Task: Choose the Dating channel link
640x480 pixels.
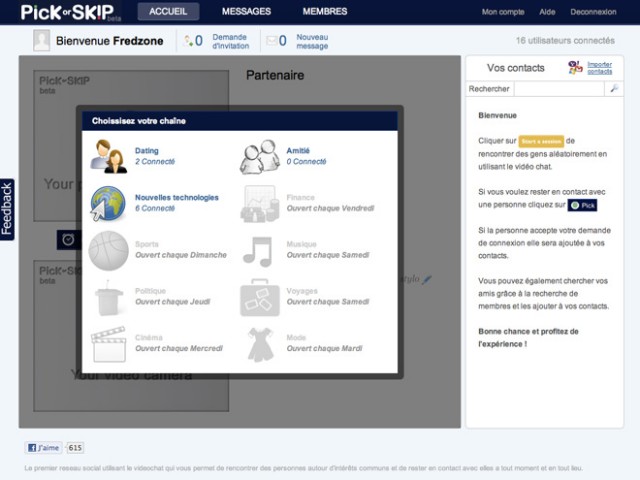Action: (x=147, y=151)
